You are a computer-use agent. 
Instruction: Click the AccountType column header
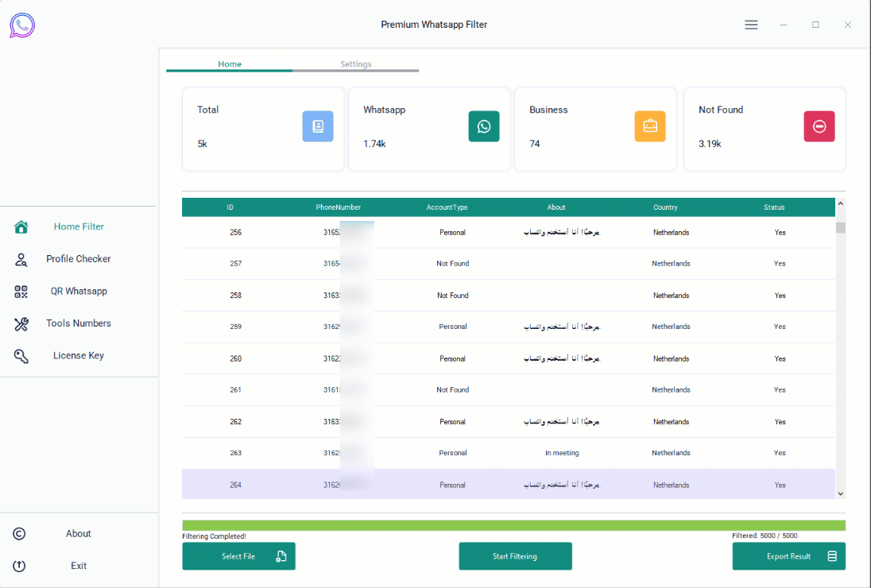447,207
